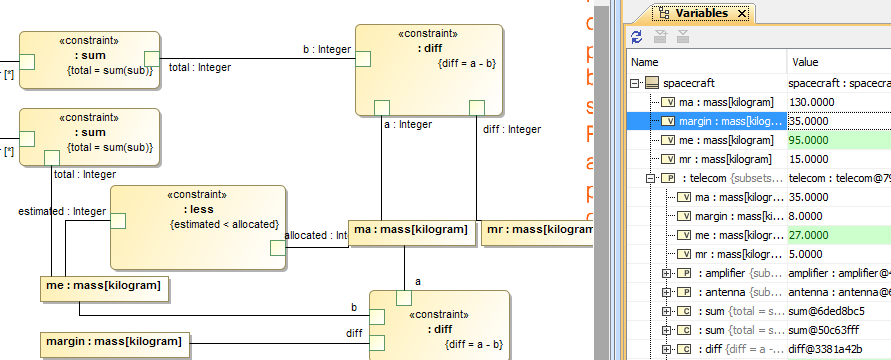
Task: Click the second toolbar icon in Variables panel
Action: 660,37
